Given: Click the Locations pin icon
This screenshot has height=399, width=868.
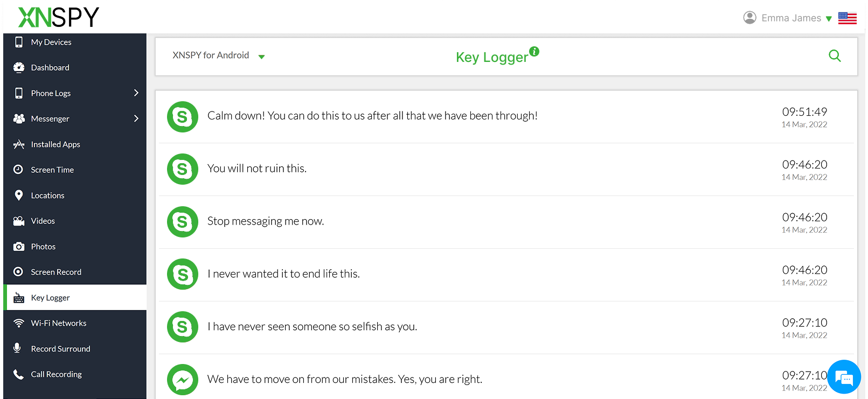Looking at the screenshot, I should [x=19, y=195].
